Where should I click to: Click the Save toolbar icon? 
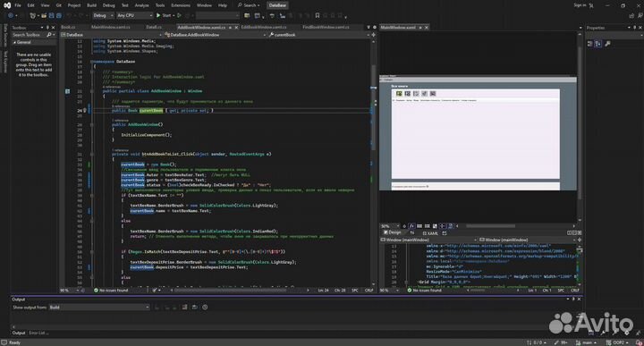click(51, 15)
